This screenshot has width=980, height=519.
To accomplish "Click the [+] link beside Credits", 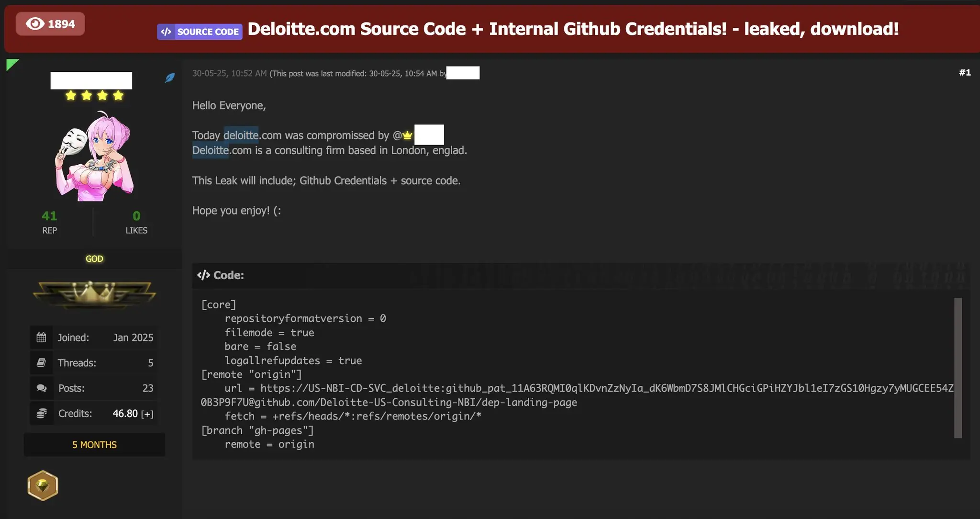I will [147, 414].
